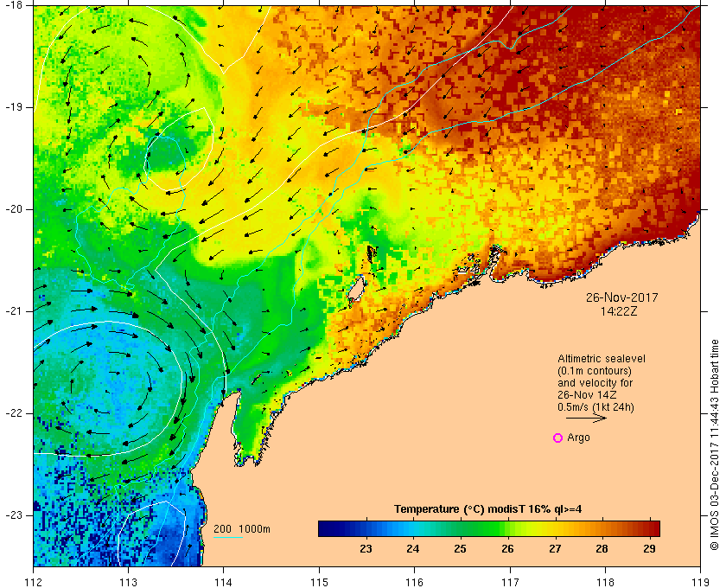The height and width of the screenshot is (588, 726).
Task: Click longitude label 113 on x-axis
Action: point(128,582)
